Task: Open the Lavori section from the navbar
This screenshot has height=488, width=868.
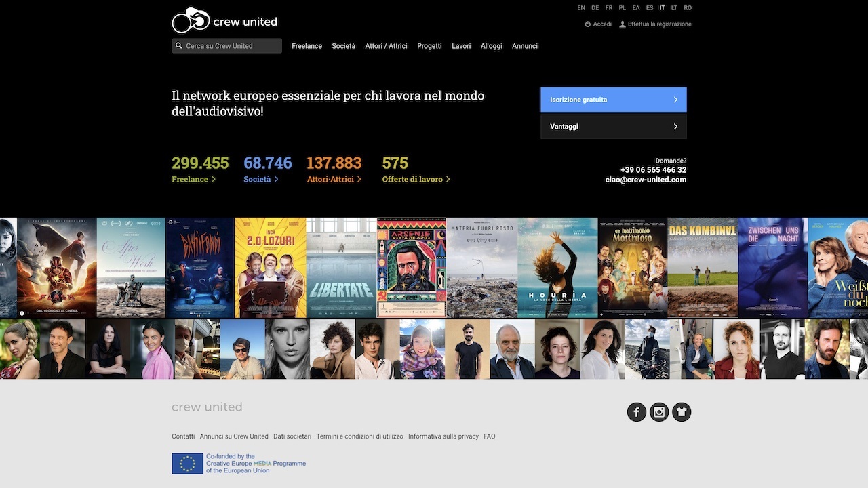Action: pyautogui.click(x=461, y=45)
